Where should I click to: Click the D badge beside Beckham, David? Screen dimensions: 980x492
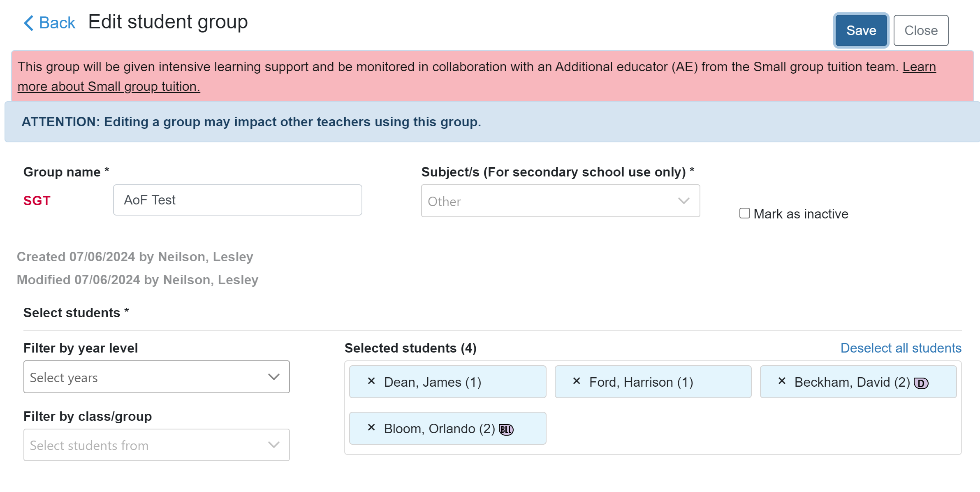point(921,383)
